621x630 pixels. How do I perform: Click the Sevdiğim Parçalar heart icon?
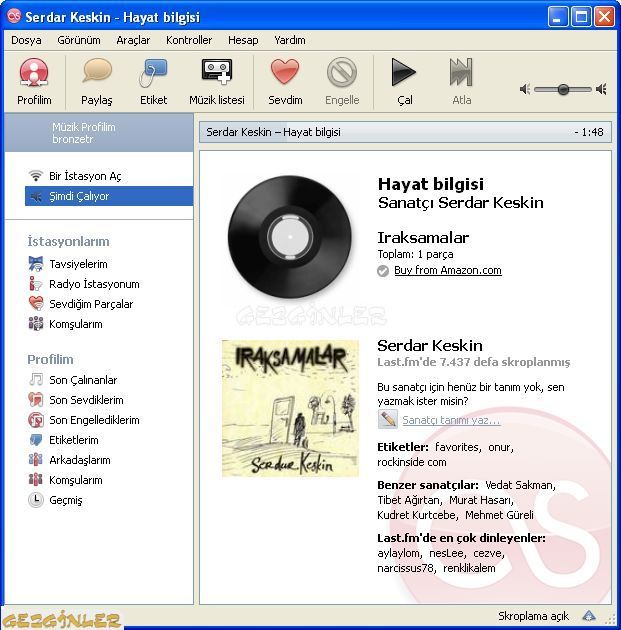(36, 304)
